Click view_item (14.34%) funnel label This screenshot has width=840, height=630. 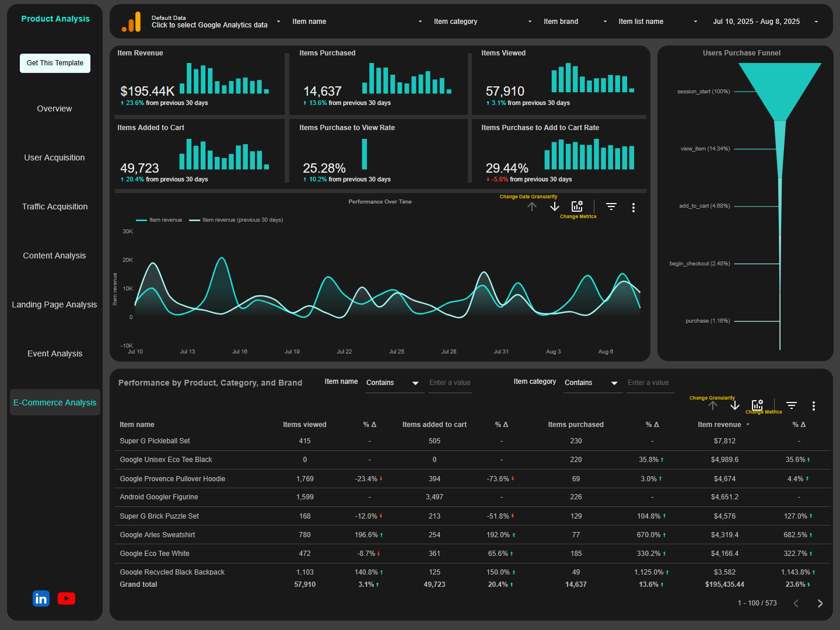[705, 149]
